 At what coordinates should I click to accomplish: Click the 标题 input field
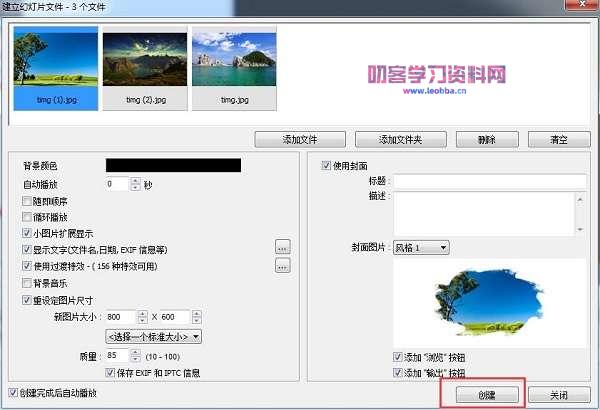pyautogui.click(x=490, y=181)
